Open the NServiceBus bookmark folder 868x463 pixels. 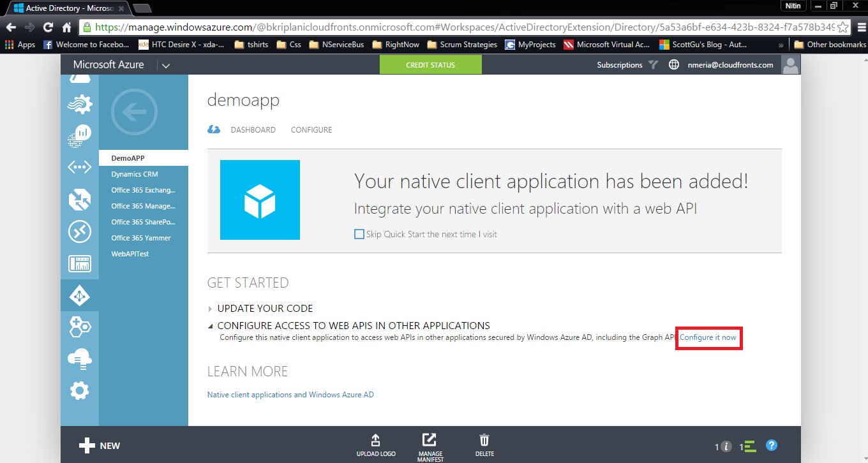(336, 45)
